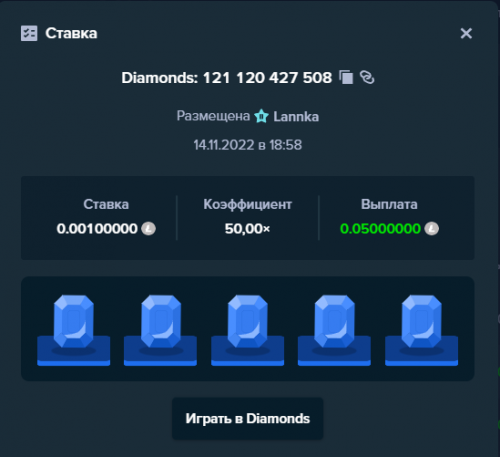This screenshot has width=500, height=457.
Task: Click the Litecoin icon next to 0.00100000
Action: 149,229
